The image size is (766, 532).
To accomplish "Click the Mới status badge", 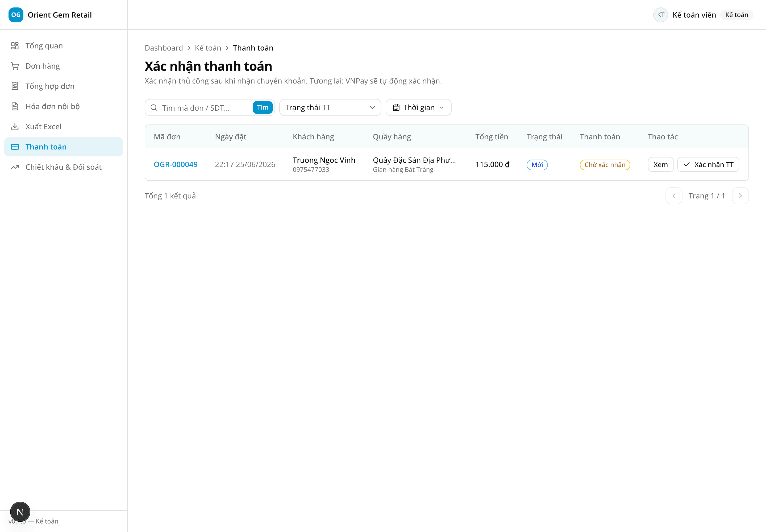I will pos(537,165).
